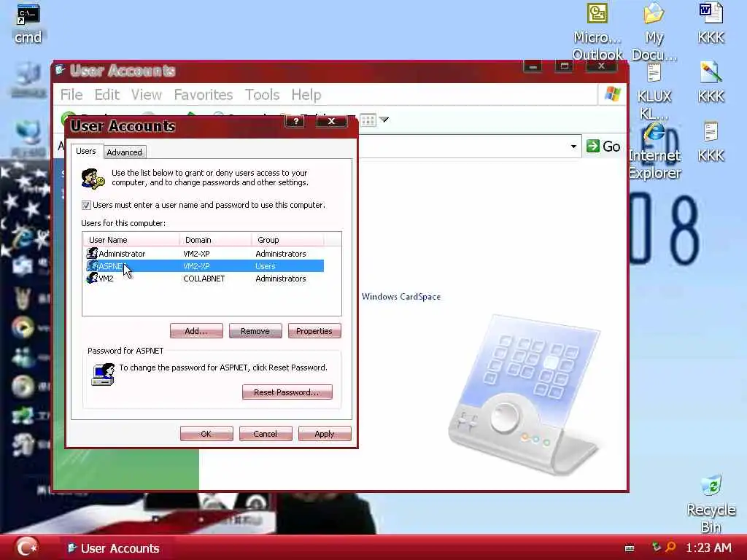Screen dimensions: 747x560
Task: Open the Tools menu
Action: (262, 95)
